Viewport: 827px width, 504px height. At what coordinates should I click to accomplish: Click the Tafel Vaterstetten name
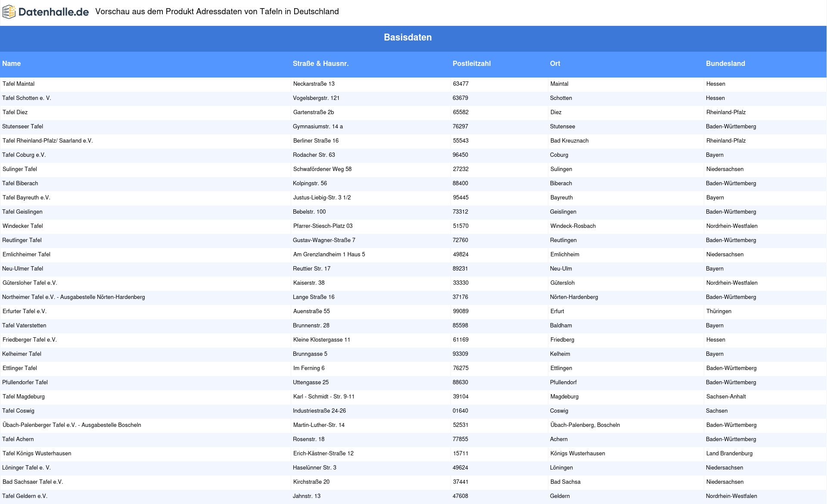[24, 326]
